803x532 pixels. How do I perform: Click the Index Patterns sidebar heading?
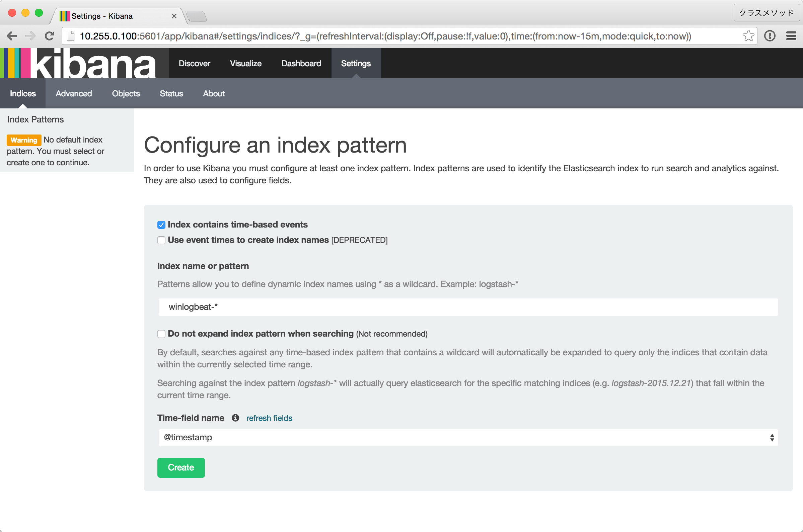(35, 119)
